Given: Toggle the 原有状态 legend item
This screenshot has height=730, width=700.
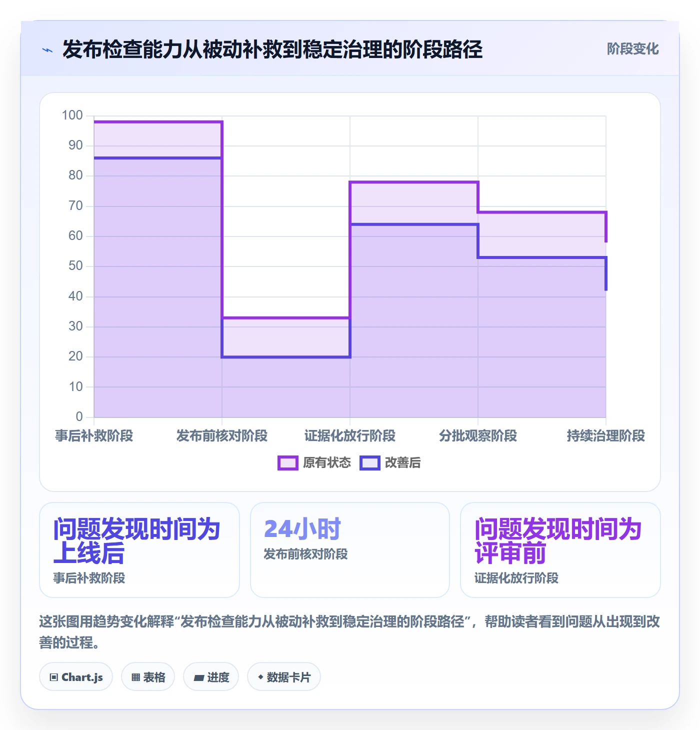Looking at the screenshot, I should tap(314, 462).
